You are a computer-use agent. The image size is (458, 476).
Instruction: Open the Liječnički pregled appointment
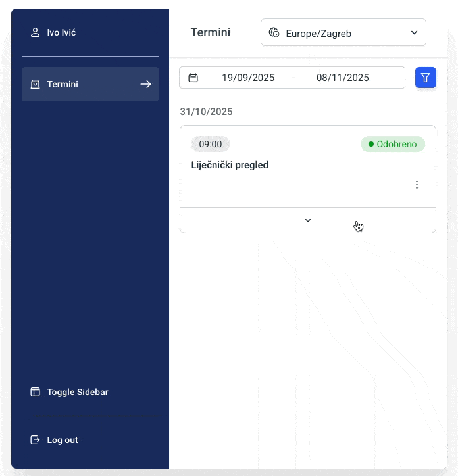pos(230,165)
